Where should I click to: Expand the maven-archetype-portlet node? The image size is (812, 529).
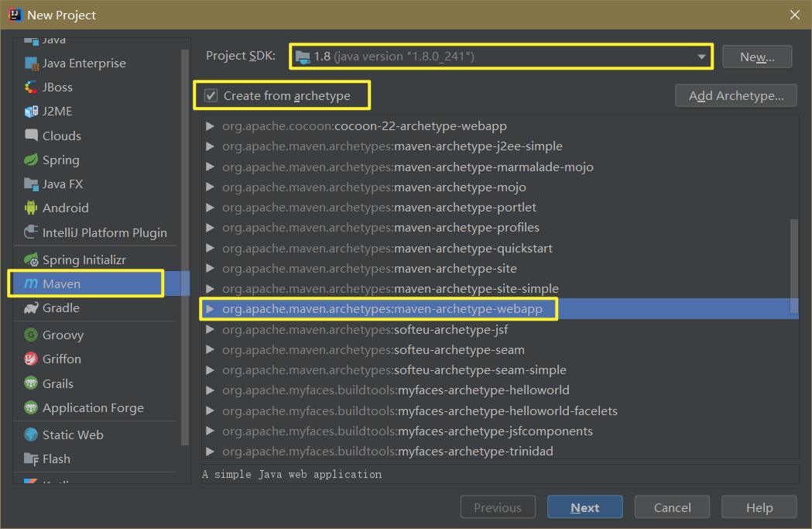[x=210, y=208]
